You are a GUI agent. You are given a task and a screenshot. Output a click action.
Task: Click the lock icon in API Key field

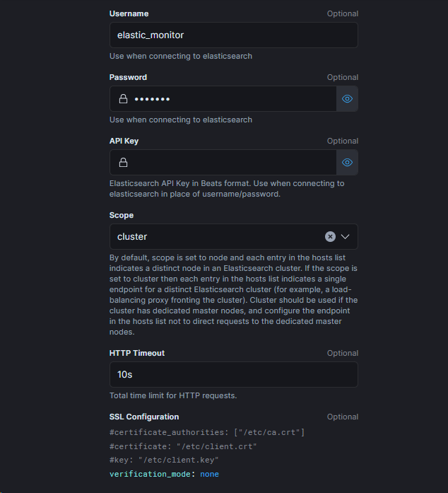(x=123, y=163)
